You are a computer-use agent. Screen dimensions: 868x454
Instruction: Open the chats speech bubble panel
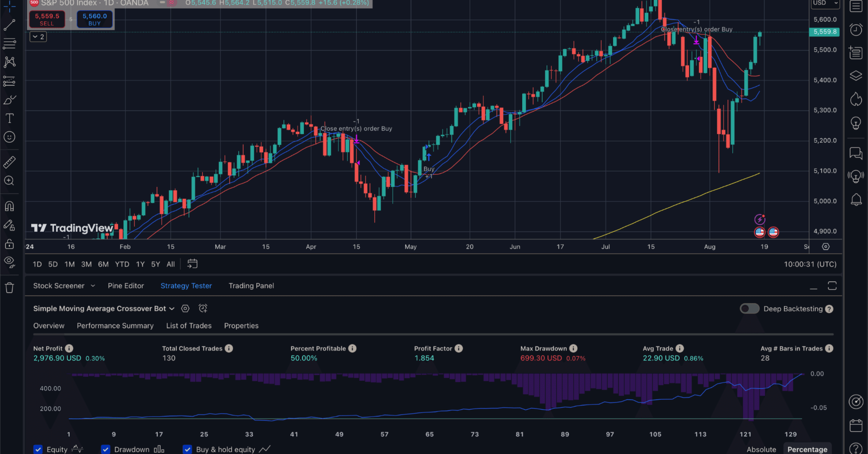(x=856, y=154)
